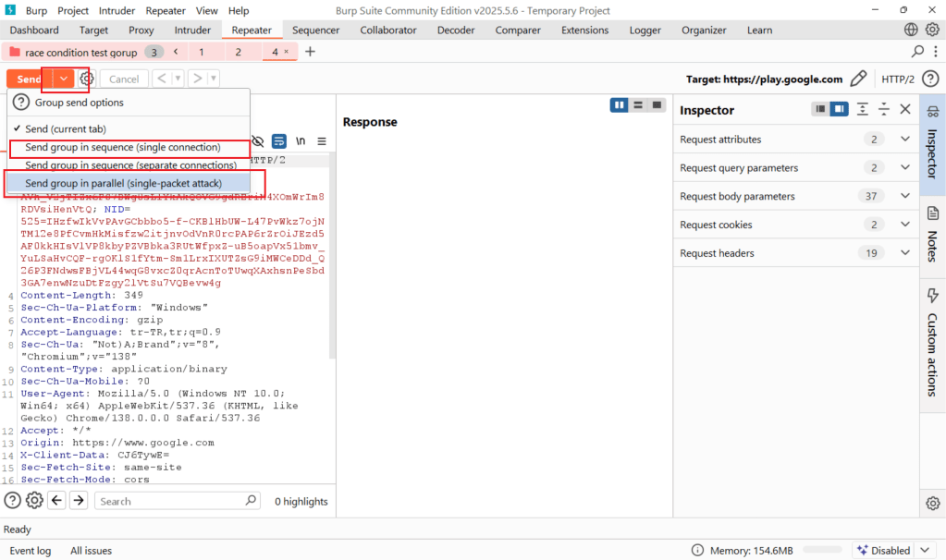Switch to the Intruder tab
Viewport: 946px width, 560px height.
click(192, 30)
